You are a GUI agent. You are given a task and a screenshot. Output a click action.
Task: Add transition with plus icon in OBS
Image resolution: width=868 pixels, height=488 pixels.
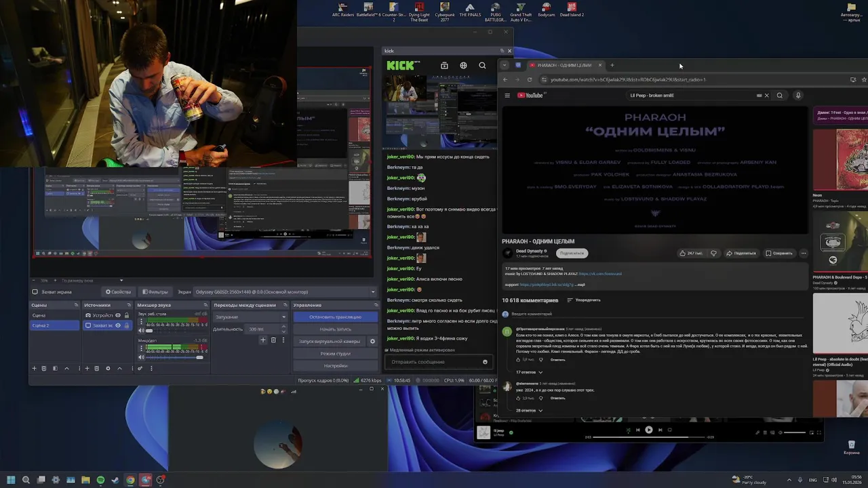[263, 340]
